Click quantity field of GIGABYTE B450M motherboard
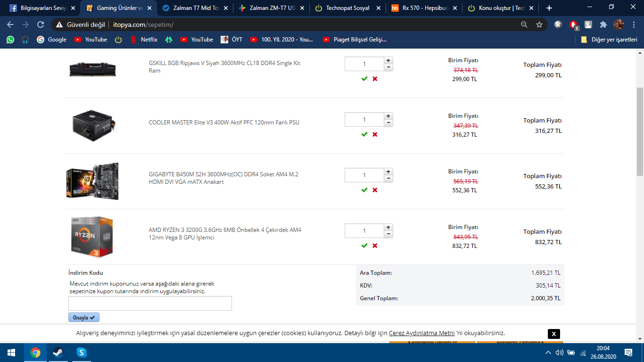The height and width of the screenshot is (362, 644). click(x=364, y=175)
